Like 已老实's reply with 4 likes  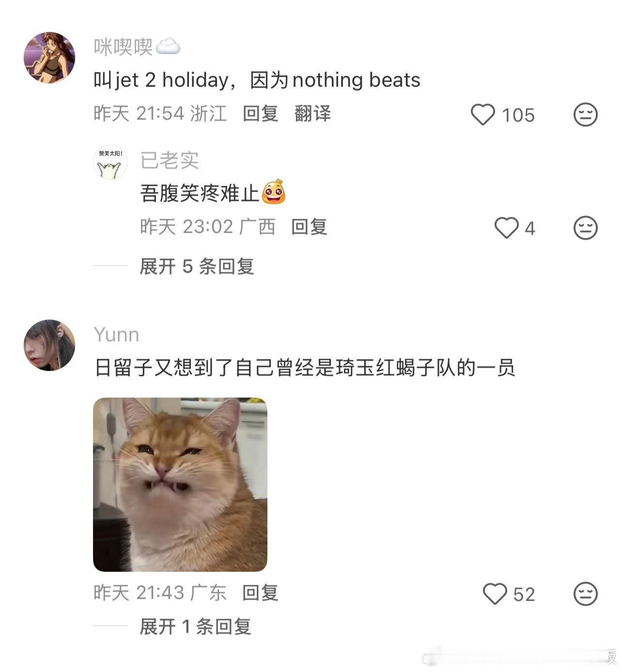point(507,228)
